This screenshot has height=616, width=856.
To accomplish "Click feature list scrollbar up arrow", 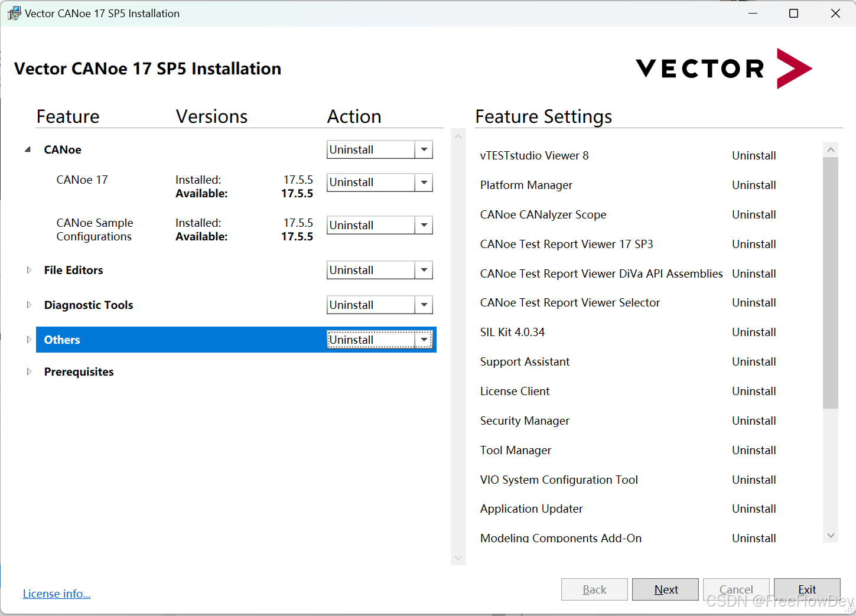I will point(458,136).
